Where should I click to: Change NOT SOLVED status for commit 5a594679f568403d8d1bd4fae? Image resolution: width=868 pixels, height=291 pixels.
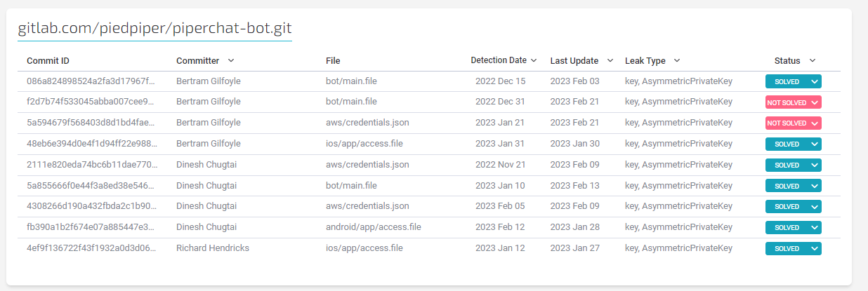[x=814, y=123]
